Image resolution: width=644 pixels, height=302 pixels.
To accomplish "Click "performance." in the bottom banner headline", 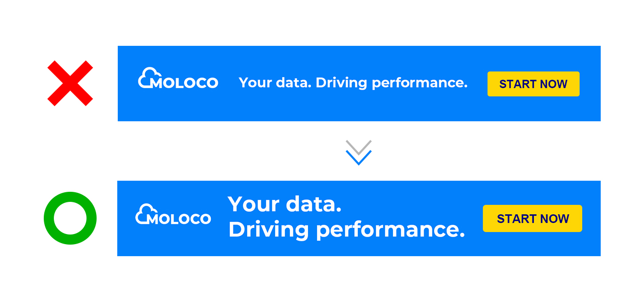I will coord(390,230).
